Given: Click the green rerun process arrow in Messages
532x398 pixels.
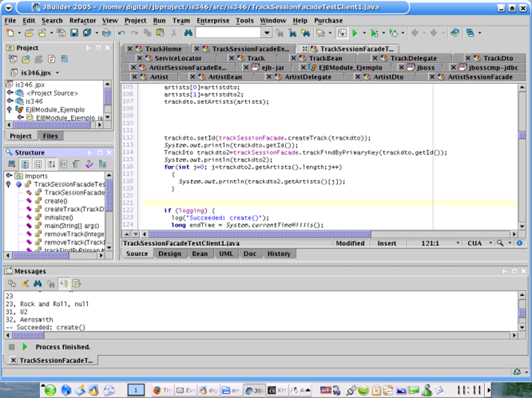Looking at the screenshot, I should (25, 347).
